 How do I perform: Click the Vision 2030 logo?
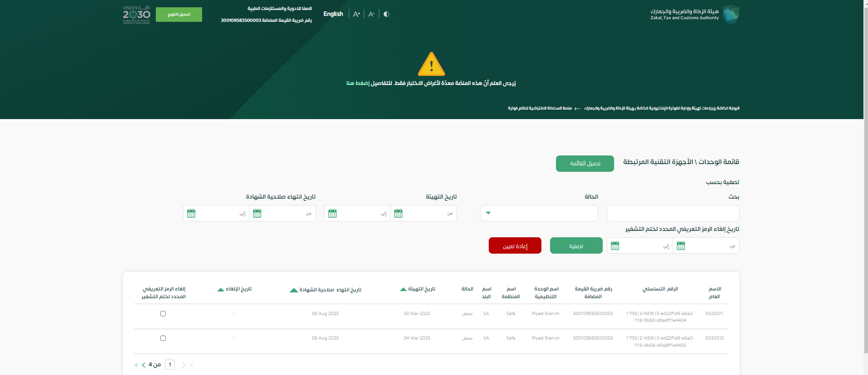click(x=136, y=15)
